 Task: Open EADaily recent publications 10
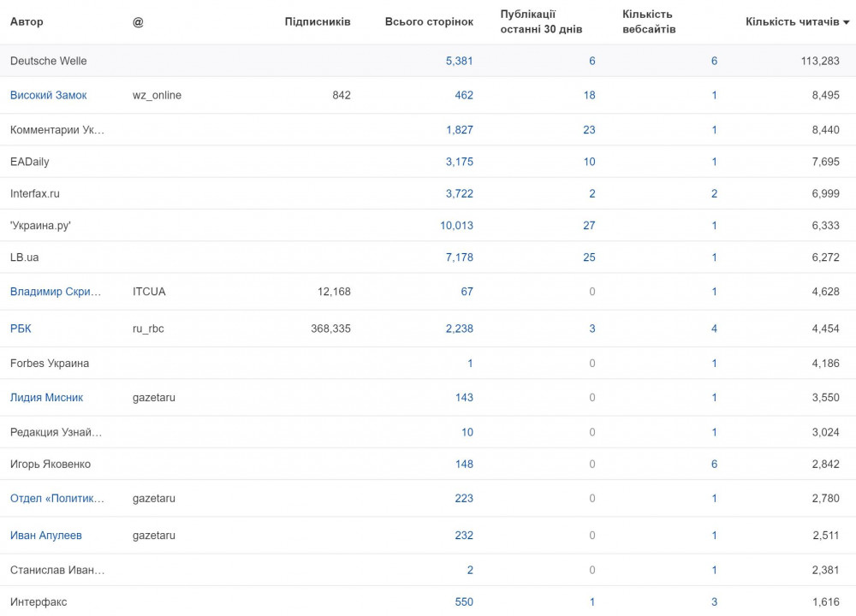pyautogui.click(x=589, y=162)
